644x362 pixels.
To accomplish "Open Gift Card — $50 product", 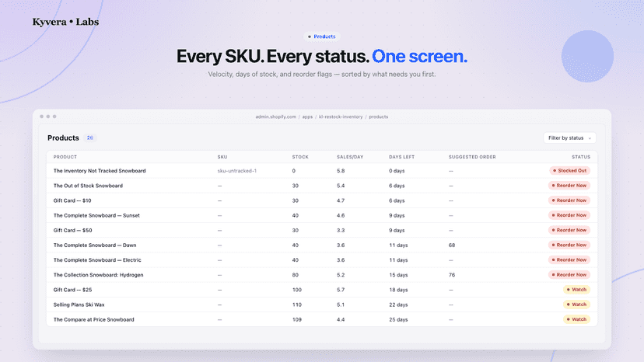I will 72,230.
